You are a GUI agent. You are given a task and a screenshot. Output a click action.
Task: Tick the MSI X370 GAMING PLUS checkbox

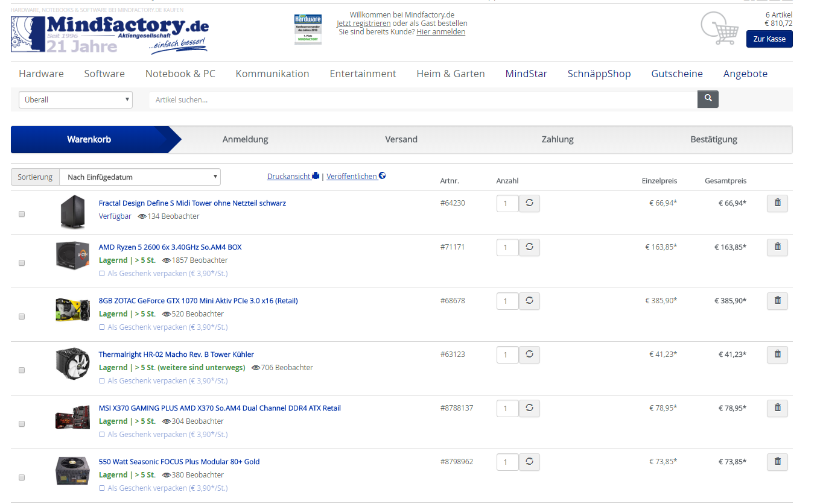[x=22, y=424]
